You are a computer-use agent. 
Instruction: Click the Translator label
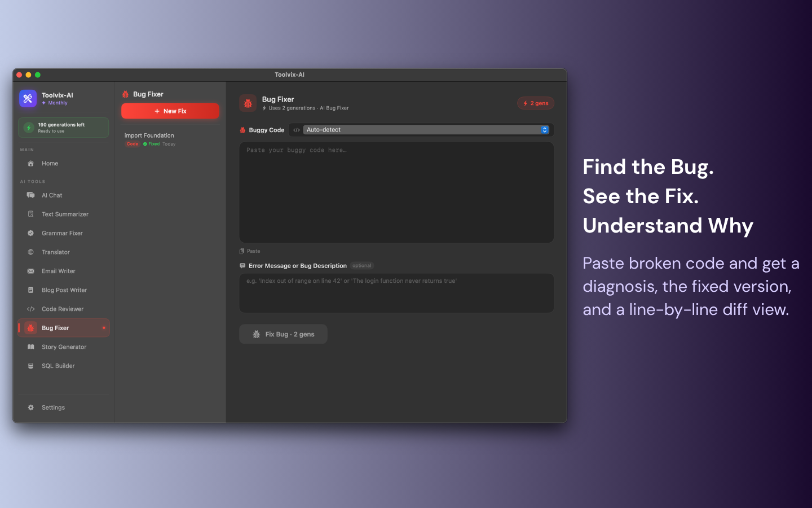pyautogui.click(x=56, y=252)
